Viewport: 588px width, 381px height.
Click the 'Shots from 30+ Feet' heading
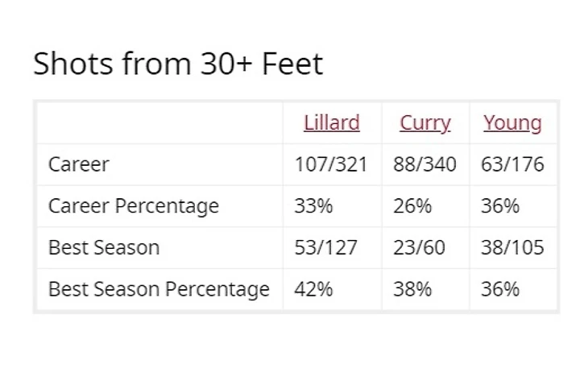click(178, 64)
